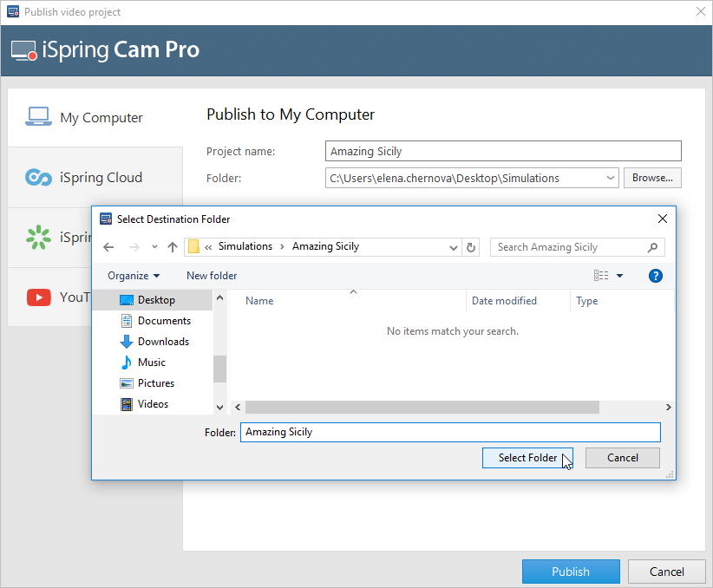This screenshot has width=713, height=588.
Task: Click navigation pane vertical scrollbar thumb
Action: click(x=220, y=369)
